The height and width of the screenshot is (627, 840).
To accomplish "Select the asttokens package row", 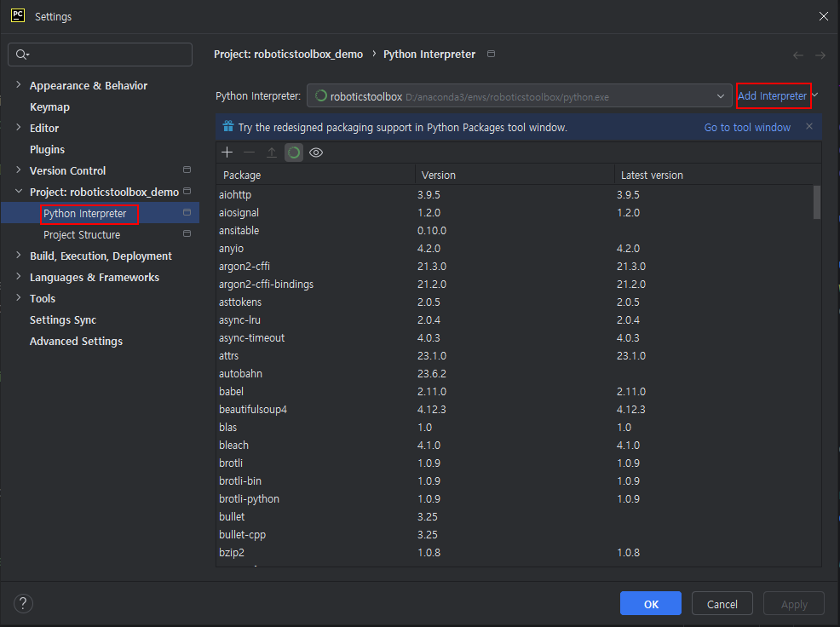I will pyautogui.click(x=515, y=302).
